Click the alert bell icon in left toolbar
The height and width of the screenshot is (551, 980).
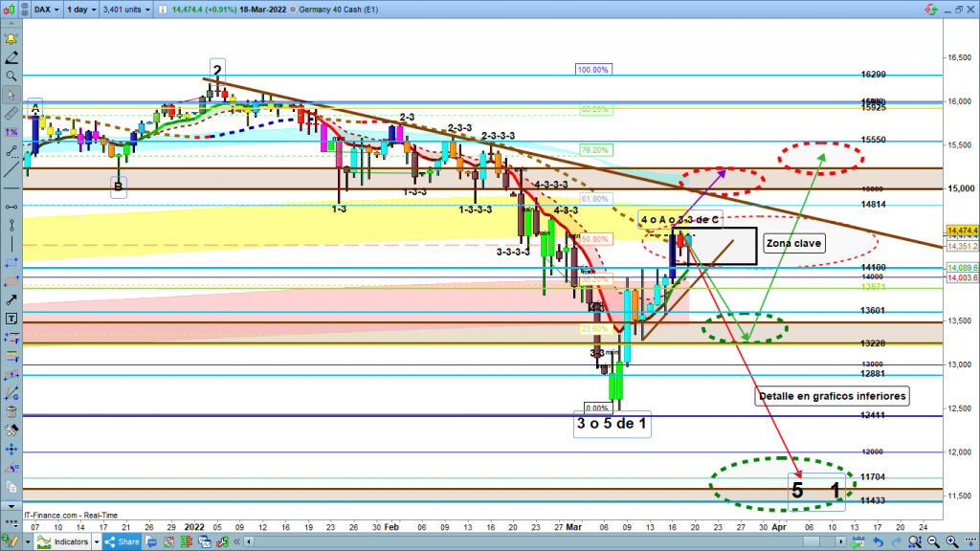[x=11, y=39]
